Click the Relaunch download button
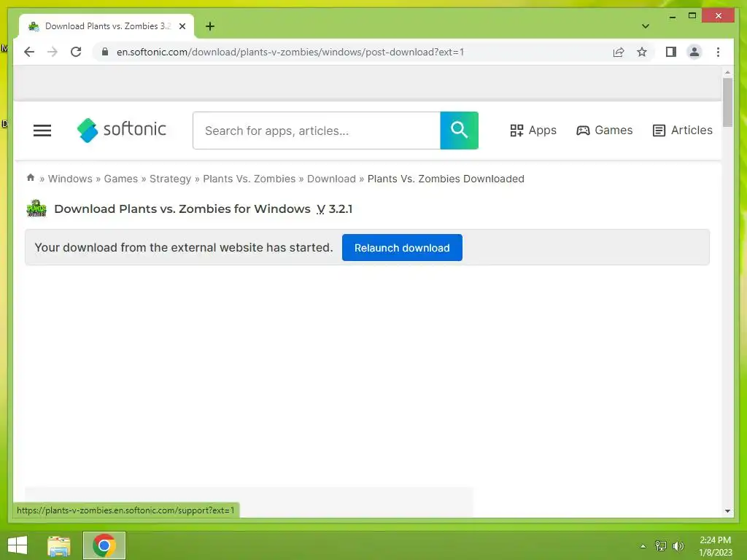Image resolution: width=747 pixels, height=560 pixels. tap(402, 248)
